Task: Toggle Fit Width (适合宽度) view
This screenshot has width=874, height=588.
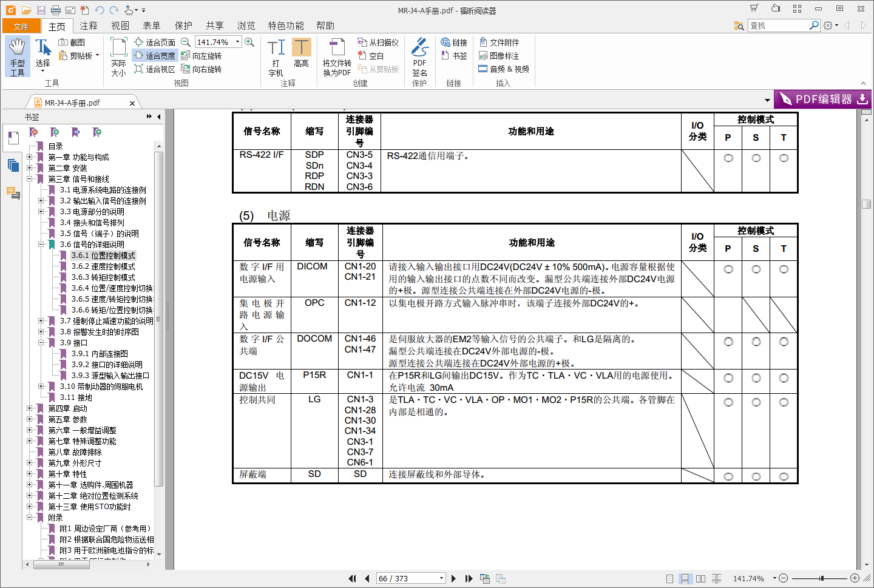Action: click(155, 56)
